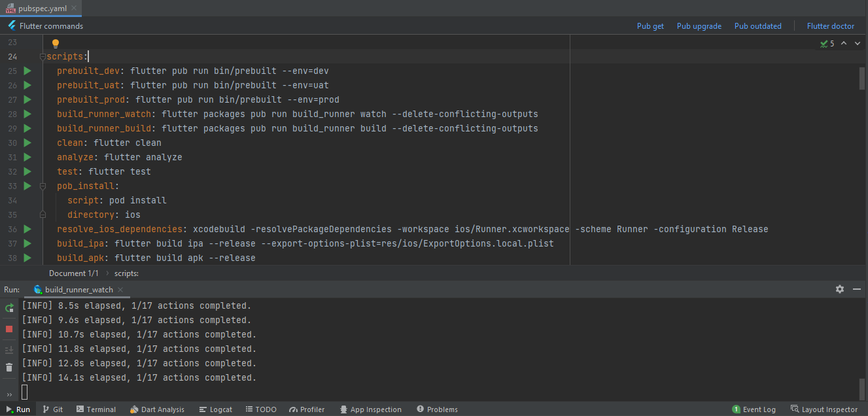Click 'Flutter commands' banner label
Screen dimensions: 868x416
pyautogui.click(x=51, y=26)
